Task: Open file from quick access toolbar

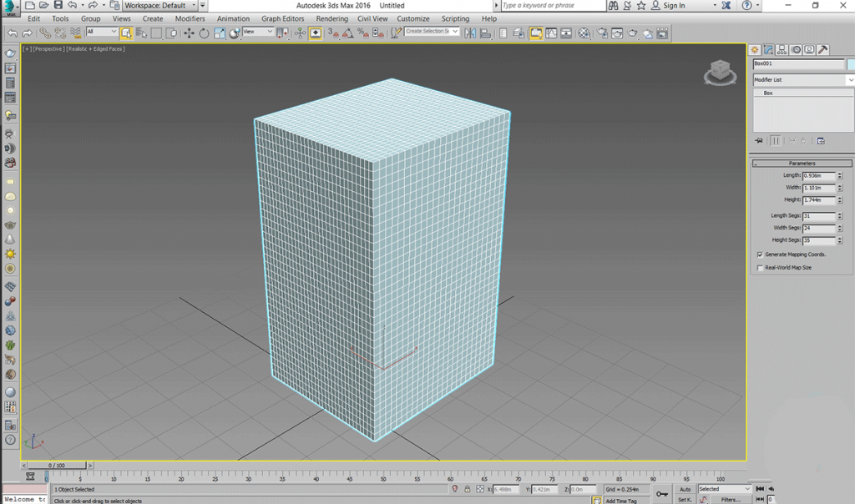Action: click(43, 6)
